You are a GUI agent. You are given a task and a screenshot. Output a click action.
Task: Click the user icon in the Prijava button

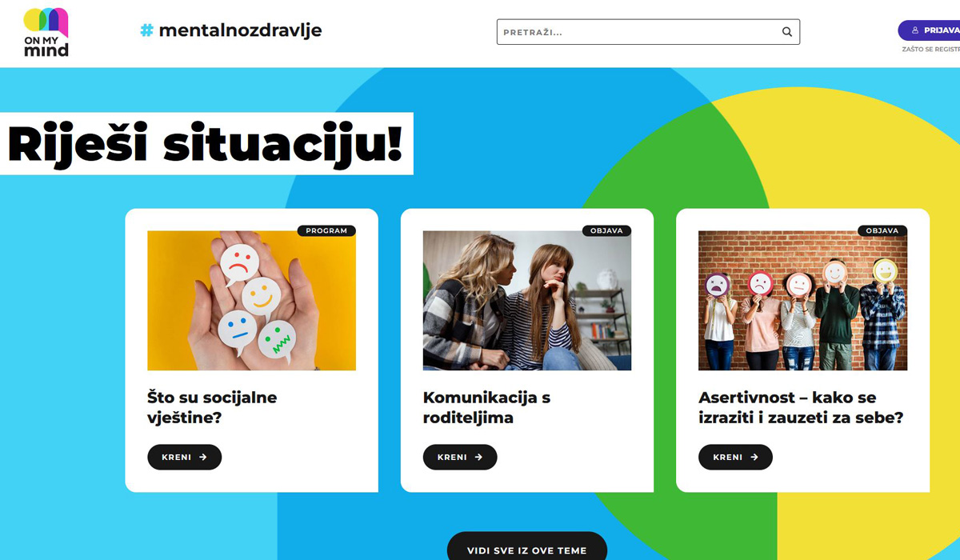[916, 30]
